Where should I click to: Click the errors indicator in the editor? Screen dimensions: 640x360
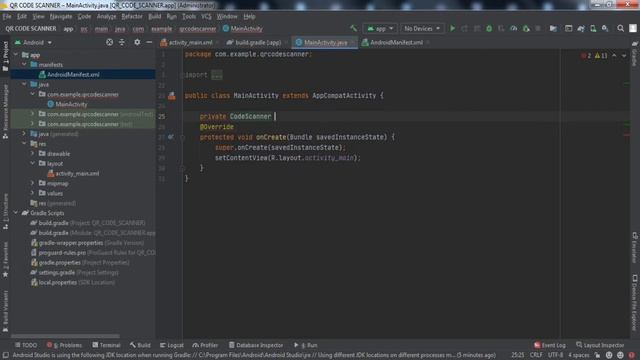586,56
